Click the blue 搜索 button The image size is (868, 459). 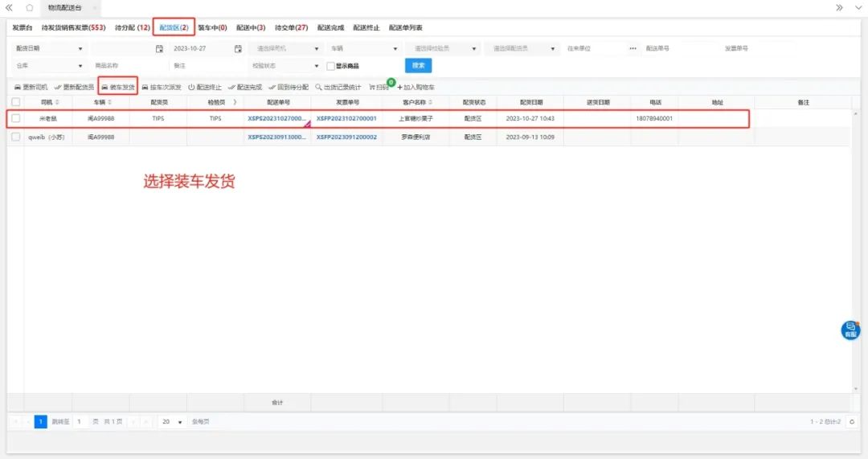tap(418, 65)
